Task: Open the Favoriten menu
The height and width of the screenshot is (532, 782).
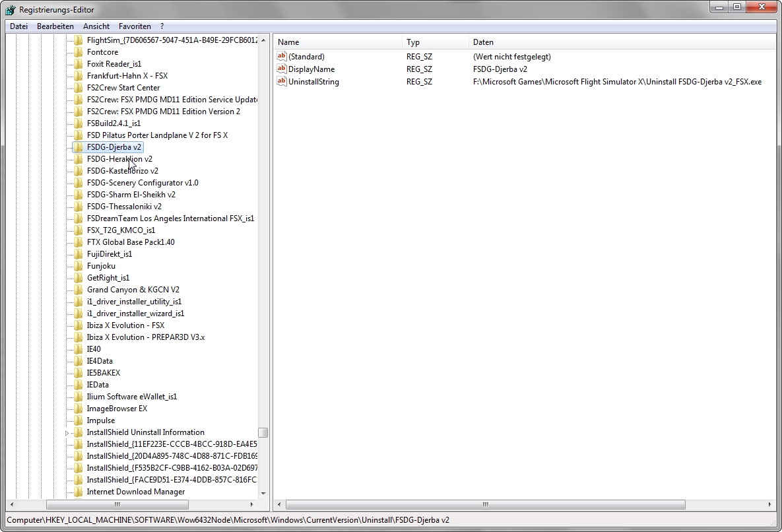Action: click(135, 26)
